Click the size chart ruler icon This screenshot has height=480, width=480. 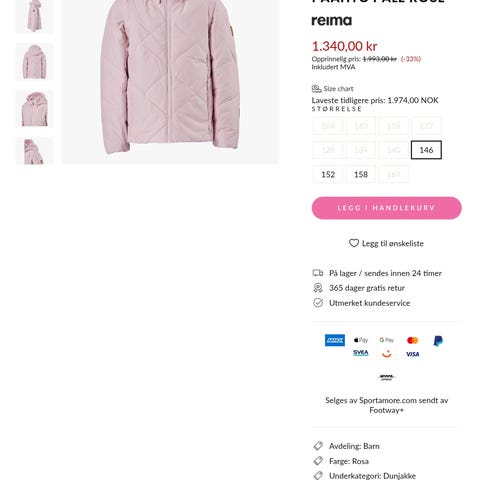point(316,89)
